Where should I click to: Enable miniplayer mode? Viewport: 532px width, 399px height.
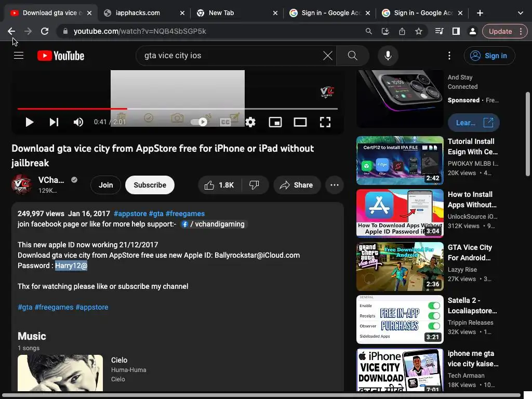pos(275,122)
